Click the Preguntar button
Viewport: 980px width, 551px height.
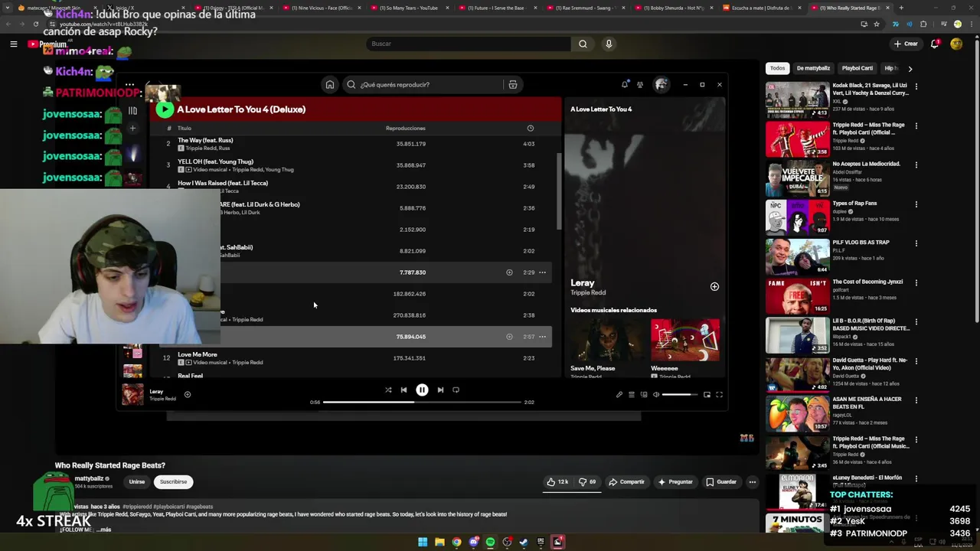675,482
